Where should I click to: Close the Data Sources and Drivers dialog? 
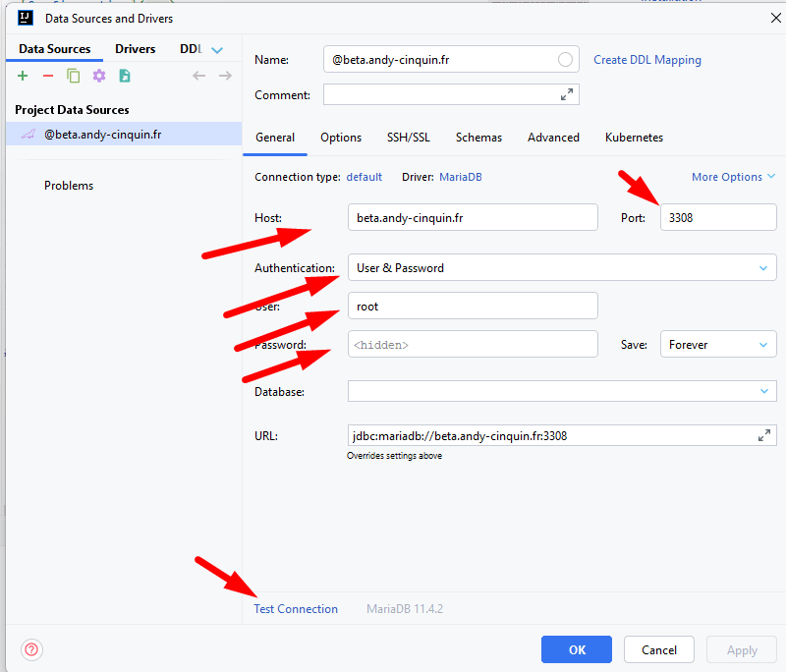tap(775, 18)
